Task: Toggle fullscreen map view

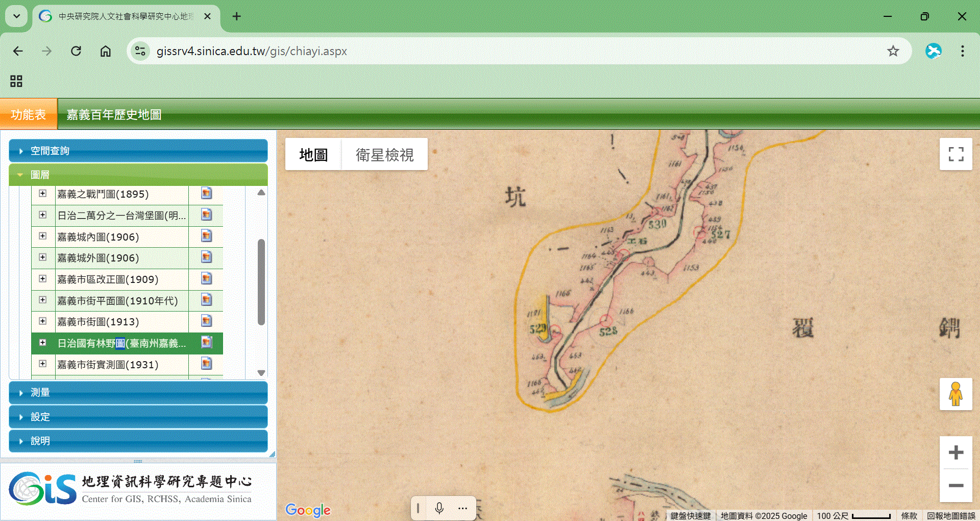Action: 955,154
